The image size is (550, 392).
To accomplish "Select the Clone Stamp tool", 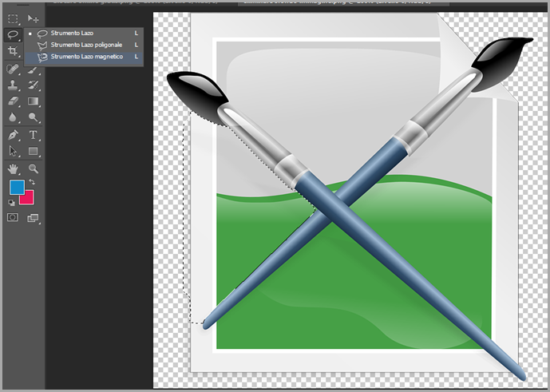I will [13, 85].
